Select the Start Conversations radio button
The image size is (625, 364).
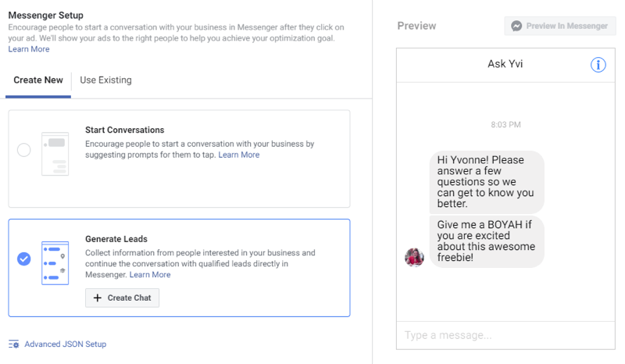[24, 150]
